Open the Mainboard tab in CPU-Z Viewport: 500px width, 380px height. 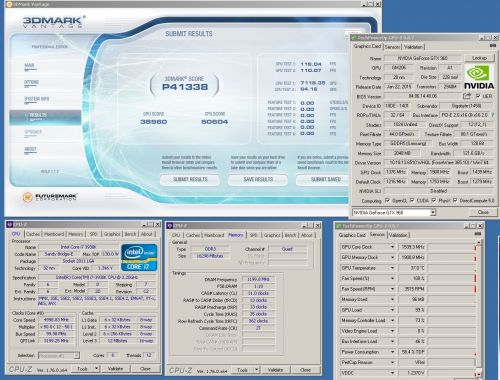(54, 234)
